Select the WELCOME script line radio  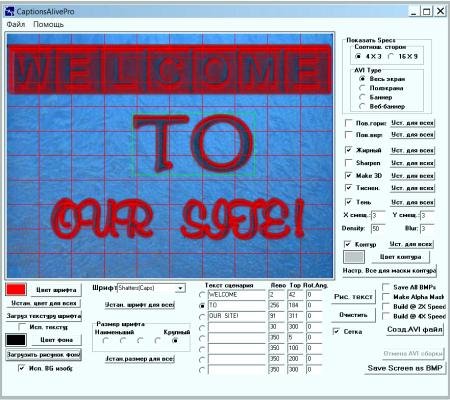pos(202,295)
